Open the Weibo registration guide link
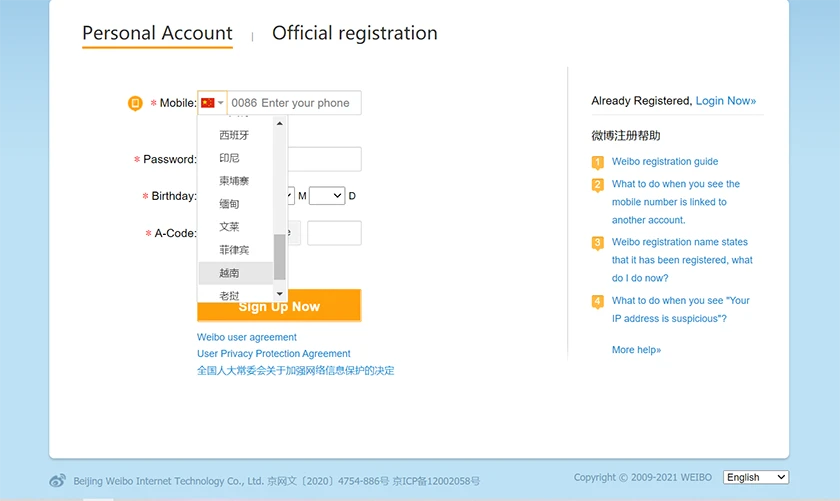This screenshot has height=501, width=840. 665,161
